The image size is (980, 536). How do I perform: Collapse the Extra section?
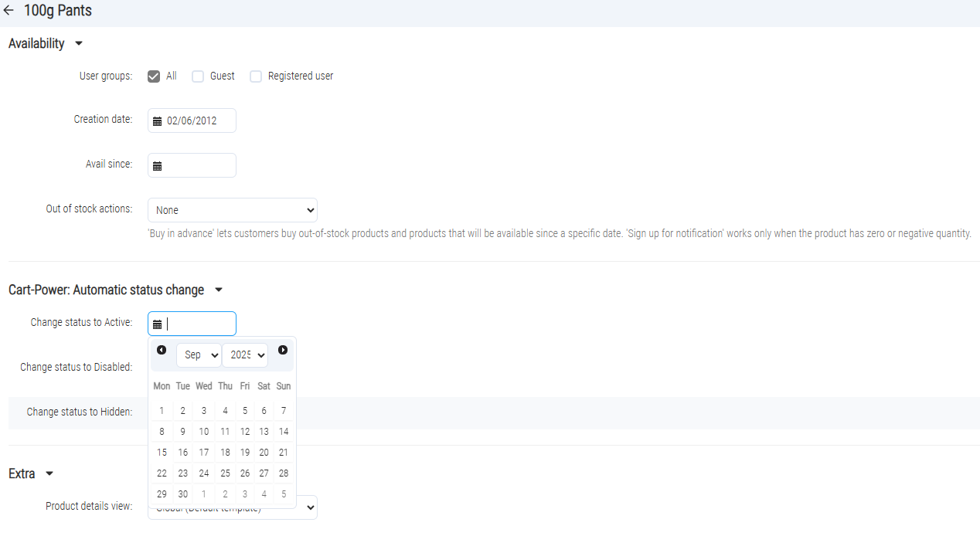[49, 474]
